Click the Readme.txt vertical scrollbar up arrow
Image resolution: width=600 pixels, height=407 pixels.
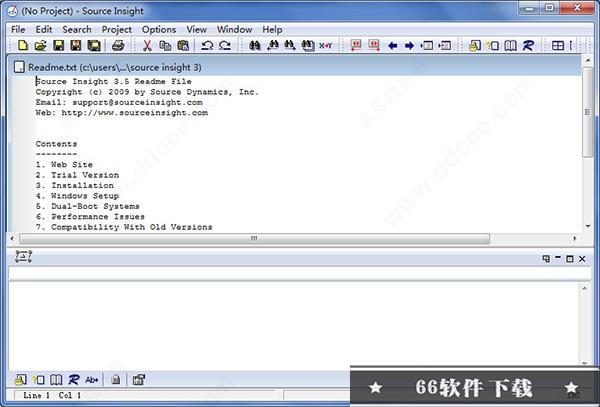pos(588,60)
